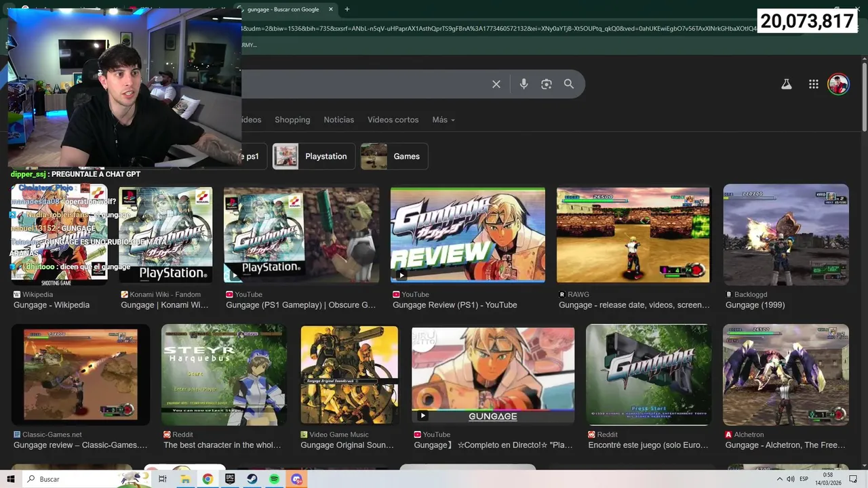868x488 pixels.
Task: Filter images by the Playstation chip
Action: (x=313, y=157)
